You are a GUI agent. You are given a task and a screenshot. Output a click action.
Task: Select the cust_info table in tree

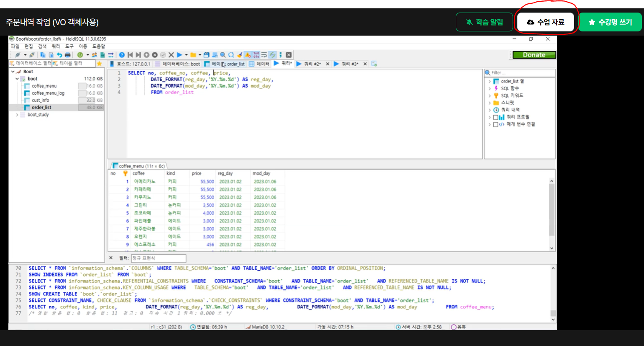click(x=40, y=100)
